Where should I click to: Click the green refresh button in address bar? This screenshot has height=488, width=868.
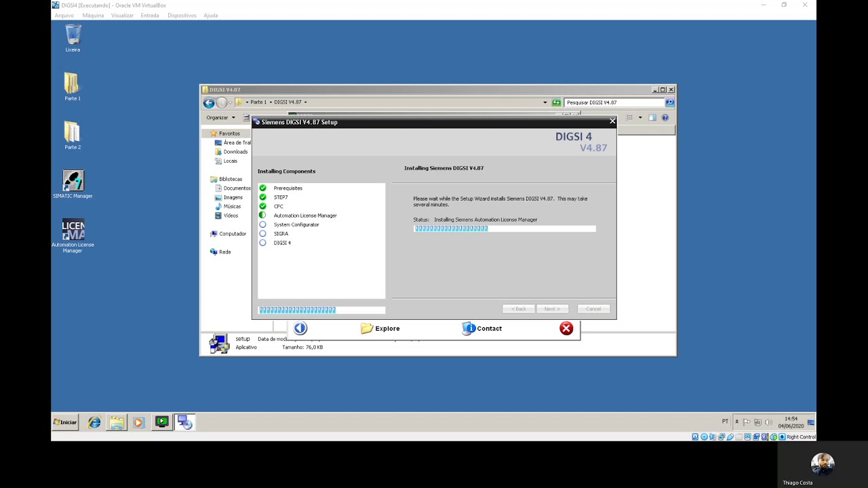point(556,102)
